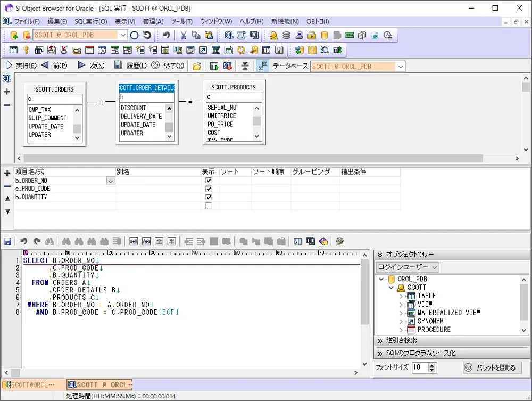Open the 編集(E) menu
This screenshot has height=401, width=532.
tap(57, 21)
